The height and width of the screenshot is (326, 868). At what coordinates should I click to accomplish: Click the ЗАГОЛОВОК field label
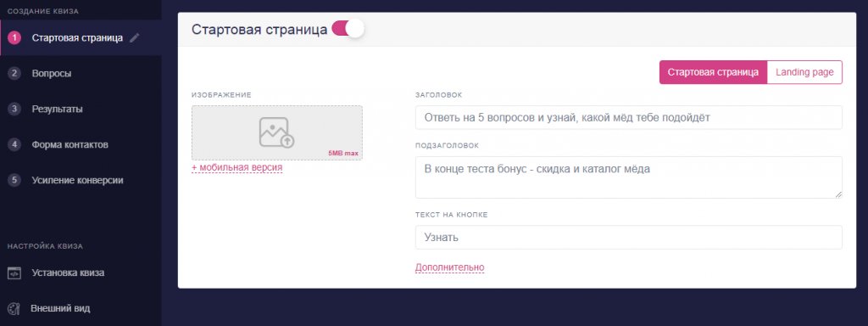pos(438,95)
